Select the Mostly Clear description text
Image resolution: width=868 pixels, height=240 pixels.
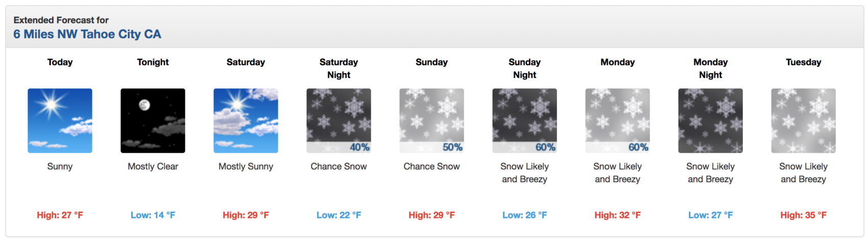click(x=153, y=166)
